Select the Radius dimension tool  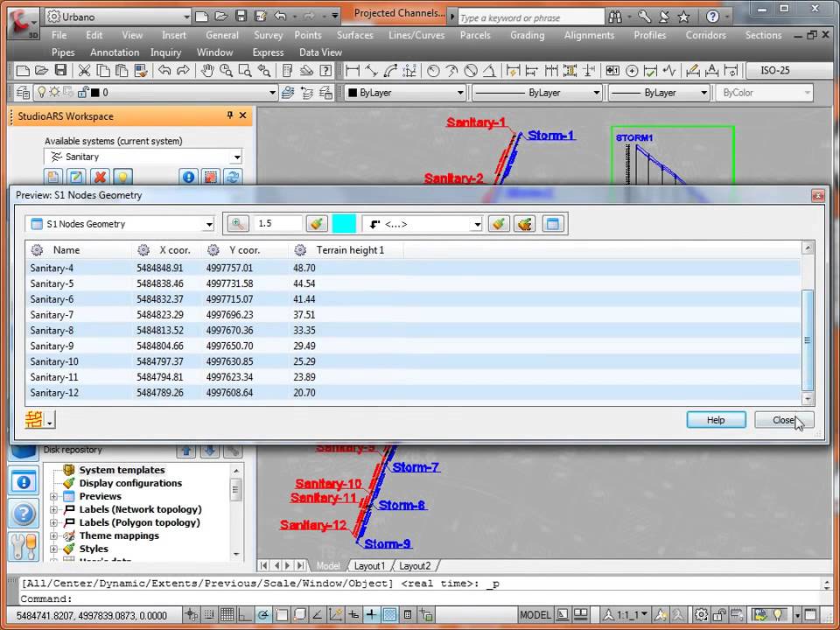(x=433, y=70)
